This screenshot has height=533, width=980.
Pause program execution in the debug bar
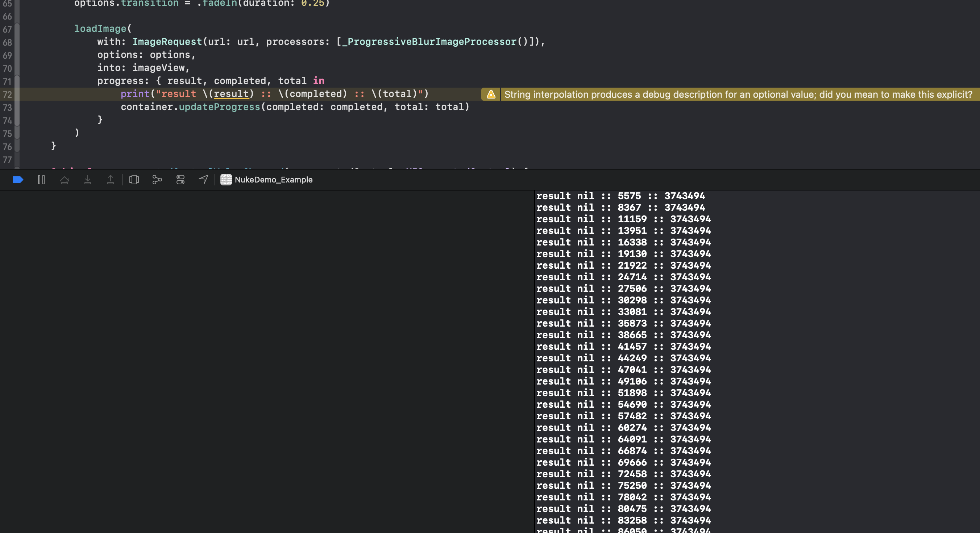click(x=41, y=180)
